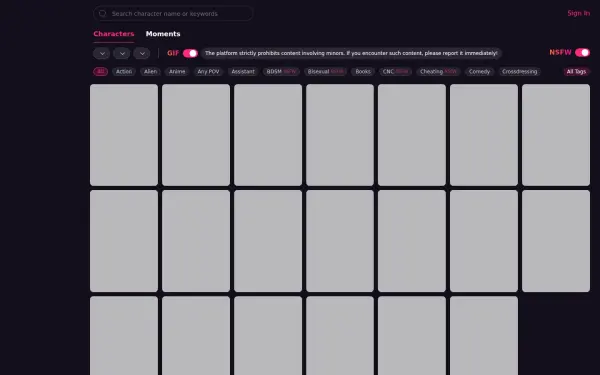Filter by the Cheating tag
This screenshot has width=600, height=375.
[438, 72]
